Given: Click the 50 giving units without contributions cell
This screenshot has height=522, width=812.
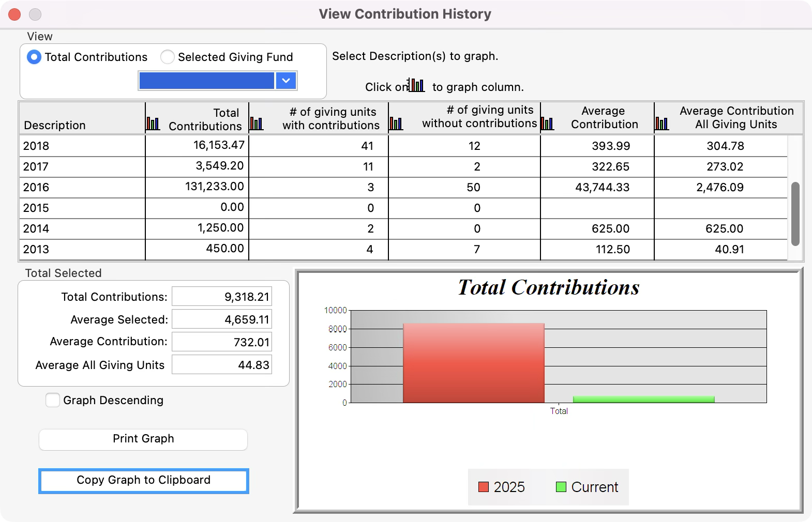Looking at the screenshot, I should (464, 187).
